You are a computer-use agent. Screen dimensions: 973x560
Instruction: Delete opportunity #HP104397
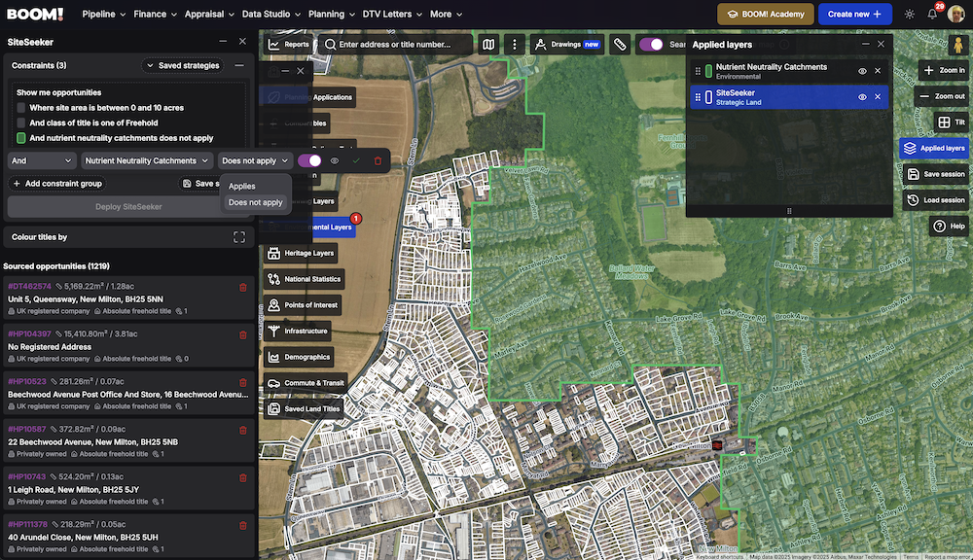click(242, 334)
